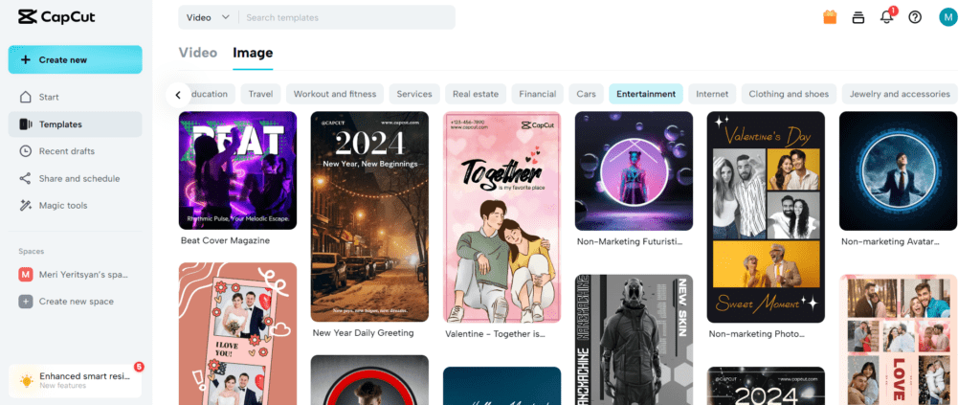Open the stacked cards icon in header

[x=858, y=17]
